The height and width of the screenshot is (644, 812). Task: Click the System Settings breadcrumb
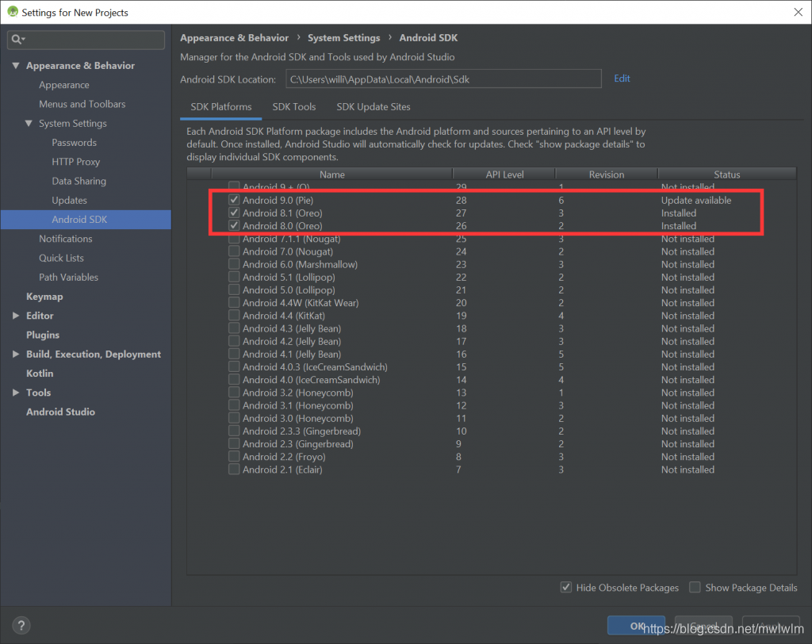point(344,38)
